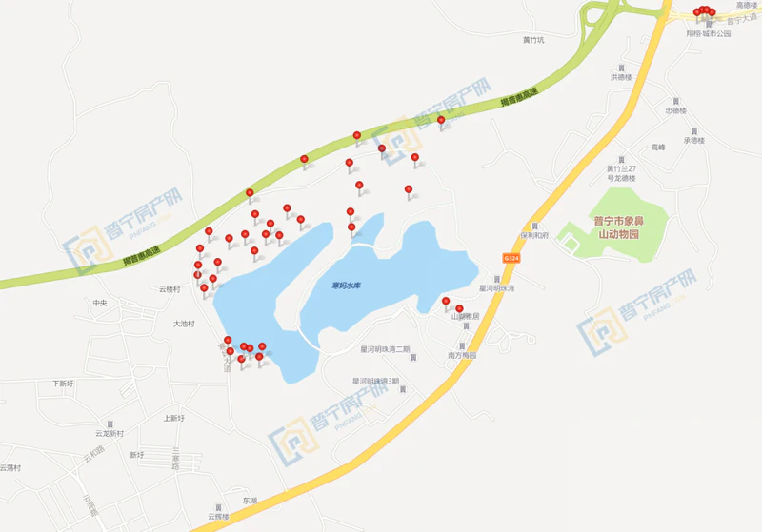The image size is (762, 532).
Task: Select the 黄竹坑 place label
Action: [x=533, y=40]
